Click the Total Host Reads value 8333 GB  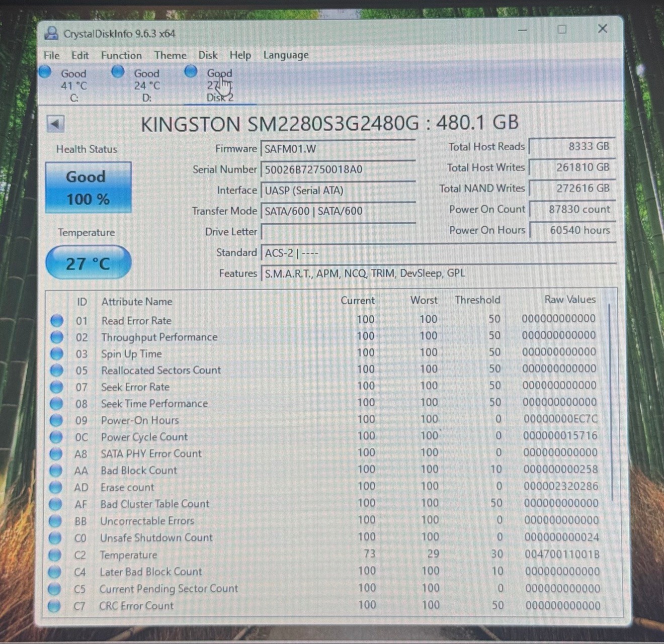click(x=572, y=146)
